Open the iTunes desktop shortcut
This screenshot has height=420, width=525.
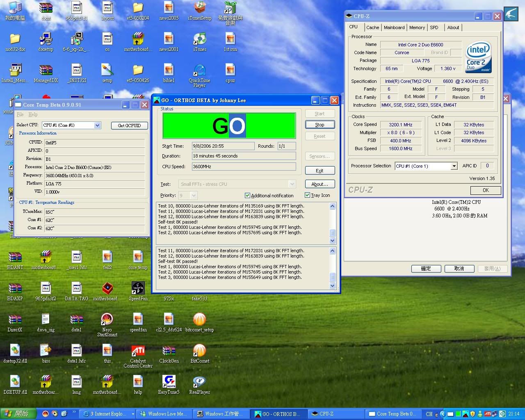(x=200, y=42)
